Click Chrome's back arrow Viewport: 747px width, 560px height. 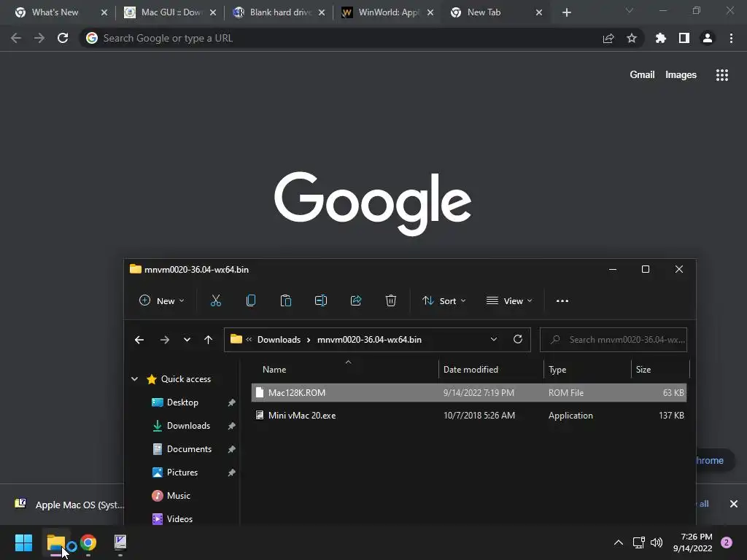[x=16, y=38]
